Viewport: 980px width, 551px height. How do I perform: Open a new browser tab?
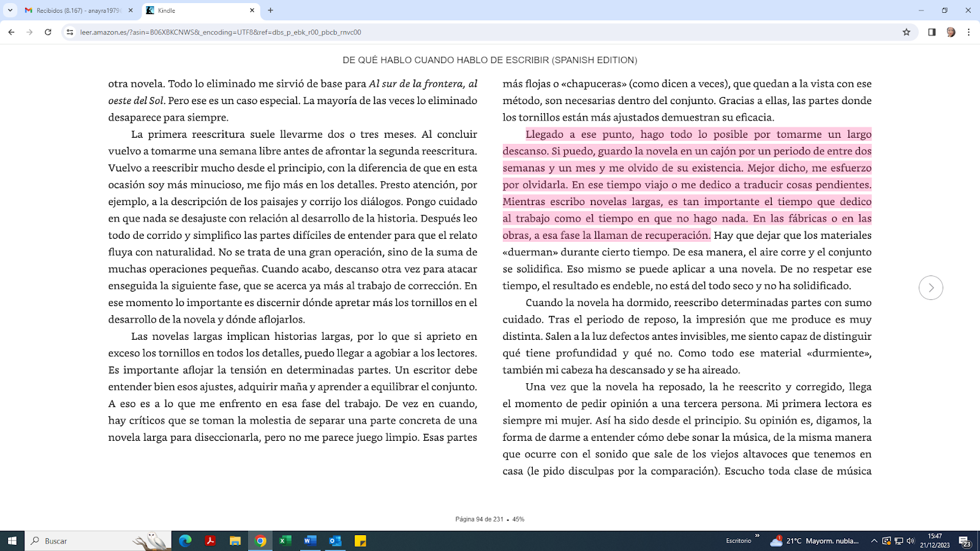pyautogui.click(x=271, y=10)
